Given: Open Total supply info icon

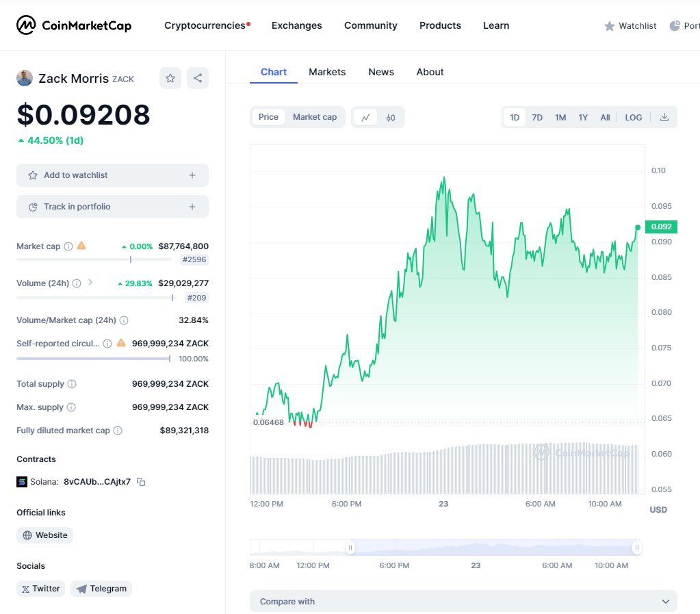Looking at the screenshot, I should pyautogui.click(x=72, y=384).
